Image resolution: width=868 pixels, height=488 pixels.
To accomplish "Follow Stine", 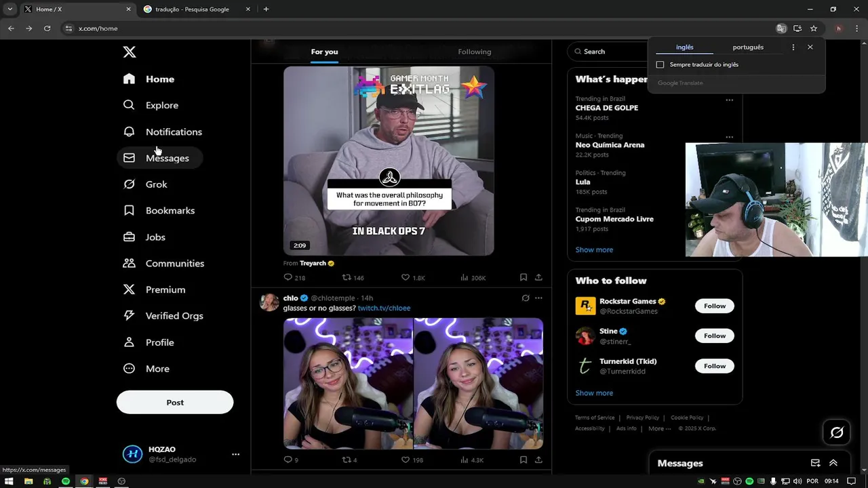I will coord(714,335).
